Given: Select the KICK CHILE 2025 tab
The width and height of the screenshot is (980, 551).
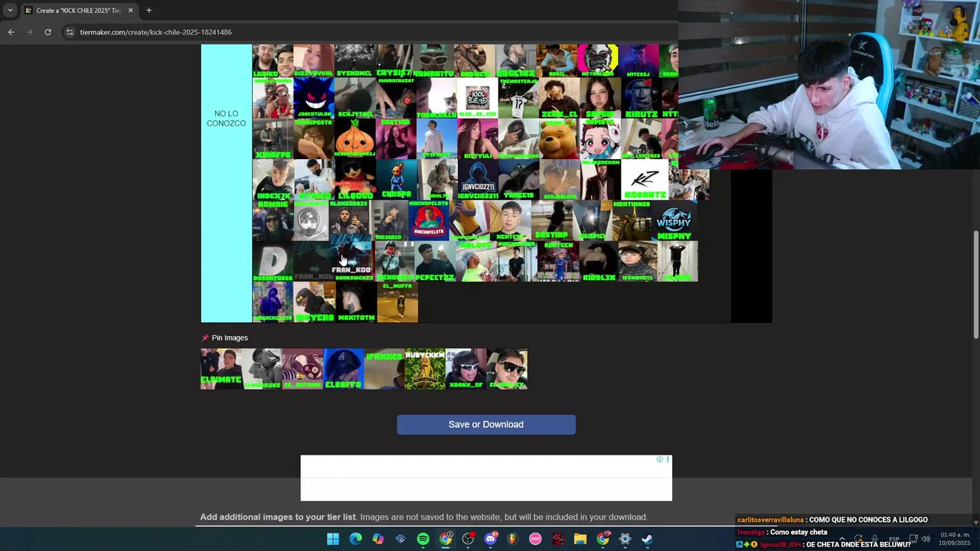Looking at the screenshot, I should (79, 10).
